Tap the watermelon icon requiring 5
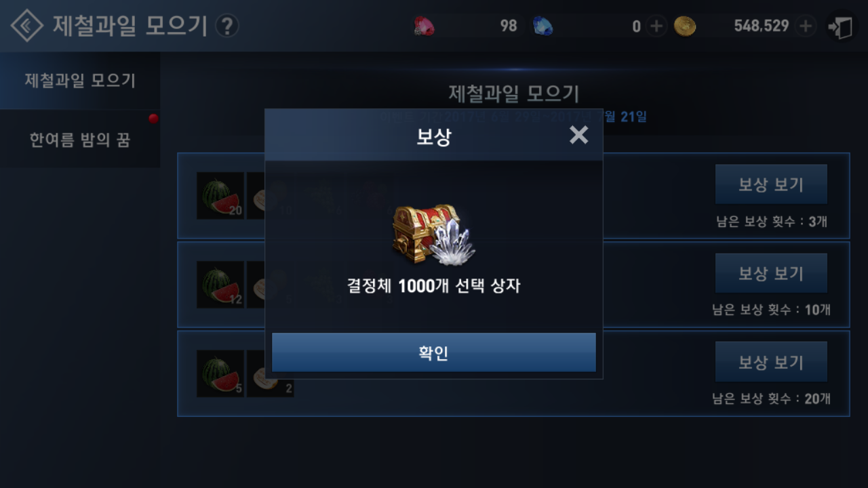The width and height of the screenshot is (868, 488). tap(220, 373)
